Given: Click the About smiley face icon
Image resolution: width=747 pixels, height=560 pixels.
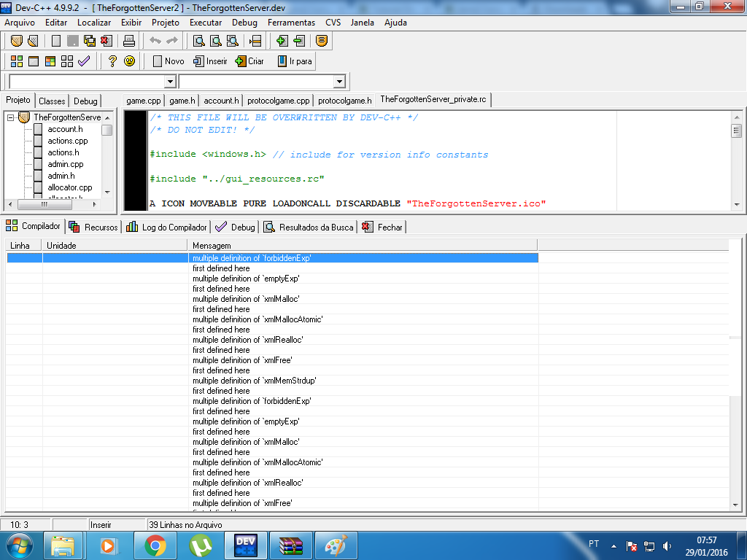Looking at the screenshot, I should 129,61.
